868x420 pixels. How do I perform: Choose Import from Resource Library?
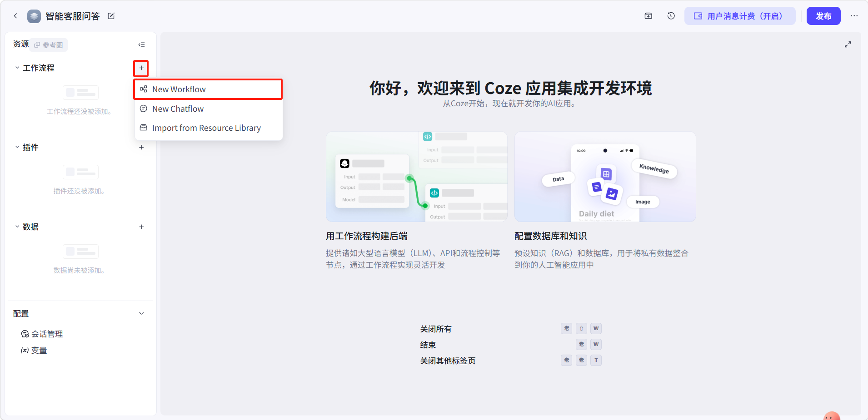tap(208, 128)
